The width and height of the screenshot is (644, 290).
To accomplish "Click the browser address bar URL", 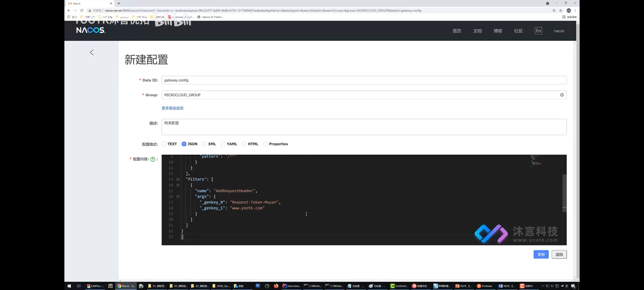I will (x=263, y=10).
